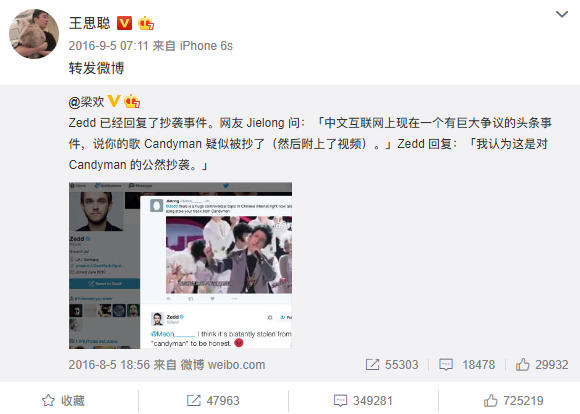Open the original post's 2016-8-5 18:56 timestamp
Screen dimensions: 580x414
pos(109,365)
